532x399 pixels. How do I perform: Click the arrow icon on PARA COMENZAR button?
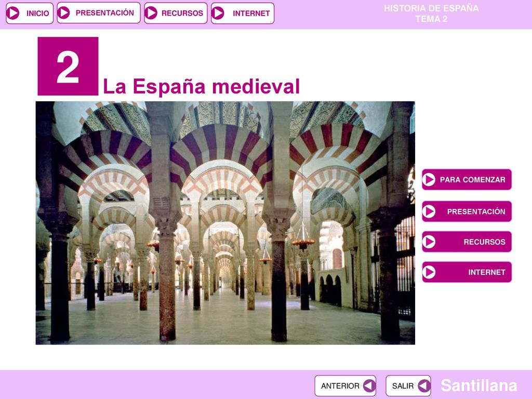(429, 179)
